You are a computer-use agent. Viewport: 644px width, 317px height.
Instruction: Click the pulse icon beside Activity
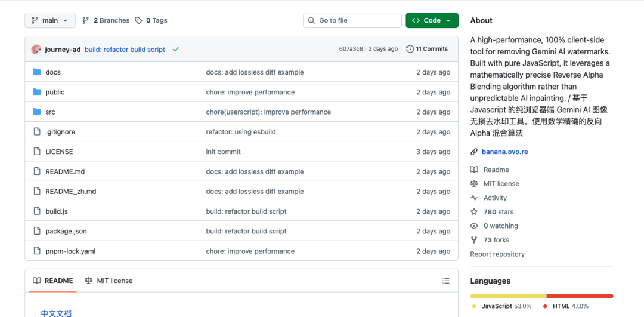[474, 198]
